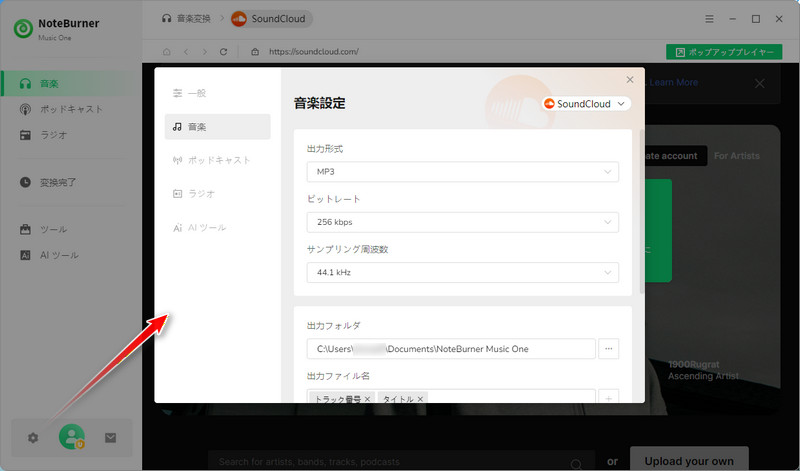Screen dimensions: 800x471
Task: Open the ビットレート 256 kbps dropdown
Action: [x=463, y=222]
